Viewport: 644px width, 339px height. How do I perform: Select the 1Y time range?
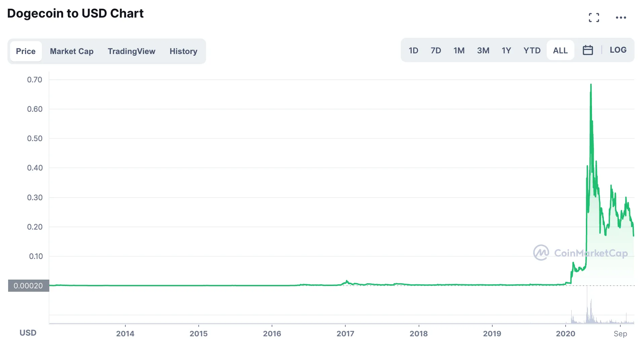(x=506, y=50)
